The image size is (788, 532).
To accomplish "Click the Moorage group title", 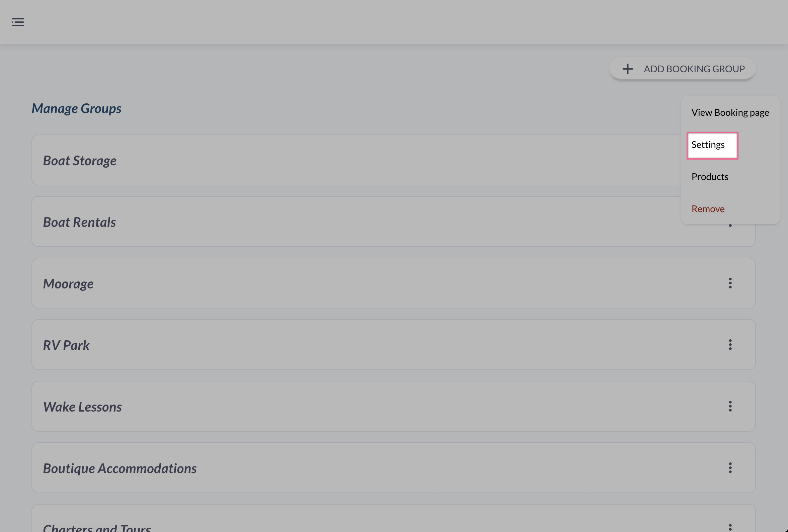I will point(68,284).
